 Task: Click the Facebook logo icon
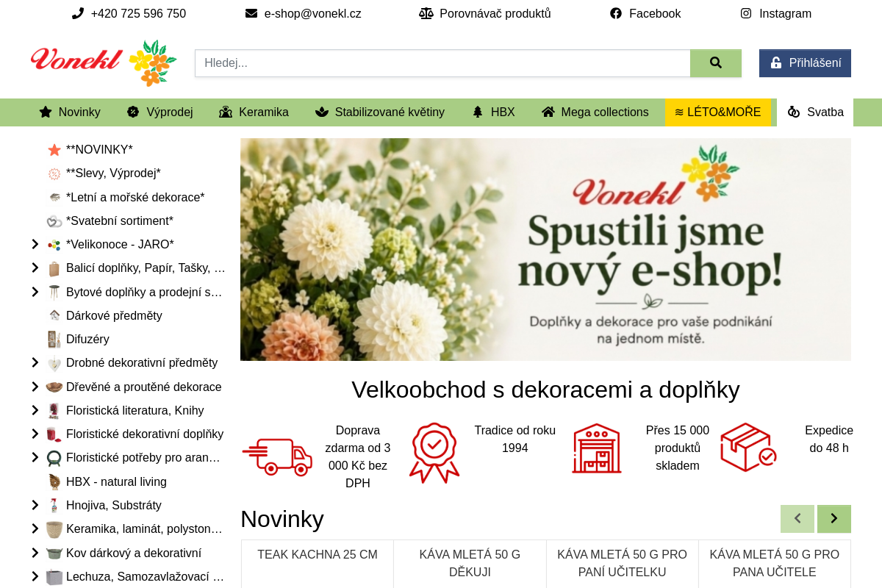[616, 13]
